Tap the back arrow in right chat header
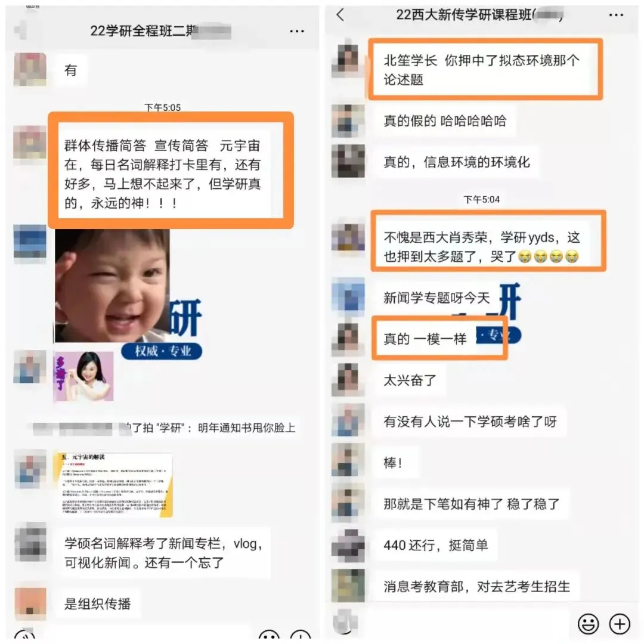Screen dimensions: 644x644 pyautogui.click(x=340, y=15)
